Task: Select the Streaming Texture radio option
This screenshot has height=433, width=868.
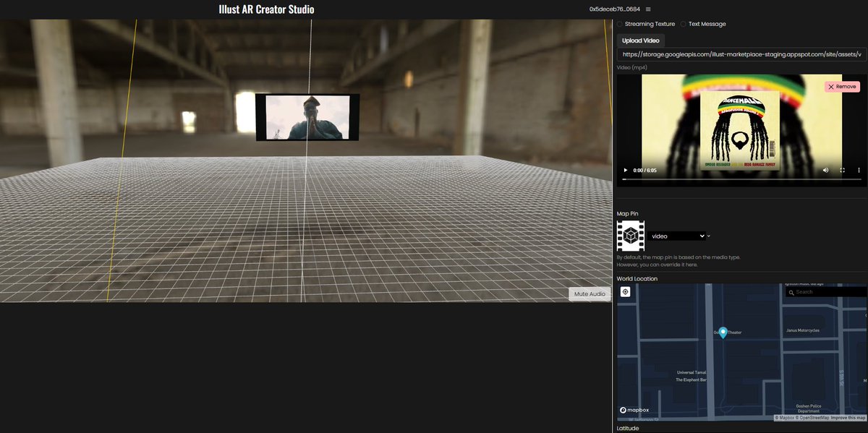Action: [619, 24]
